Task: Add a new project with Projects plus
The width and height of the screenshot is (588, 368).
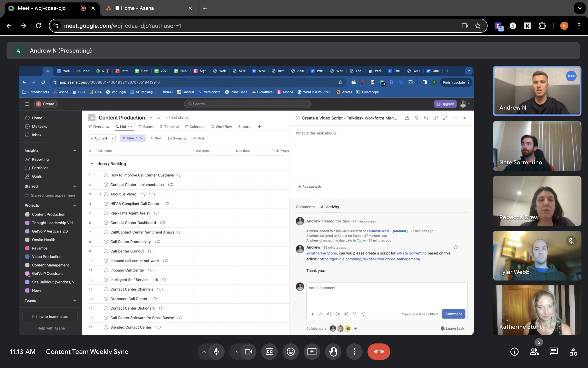Action: tap(75, 205)
